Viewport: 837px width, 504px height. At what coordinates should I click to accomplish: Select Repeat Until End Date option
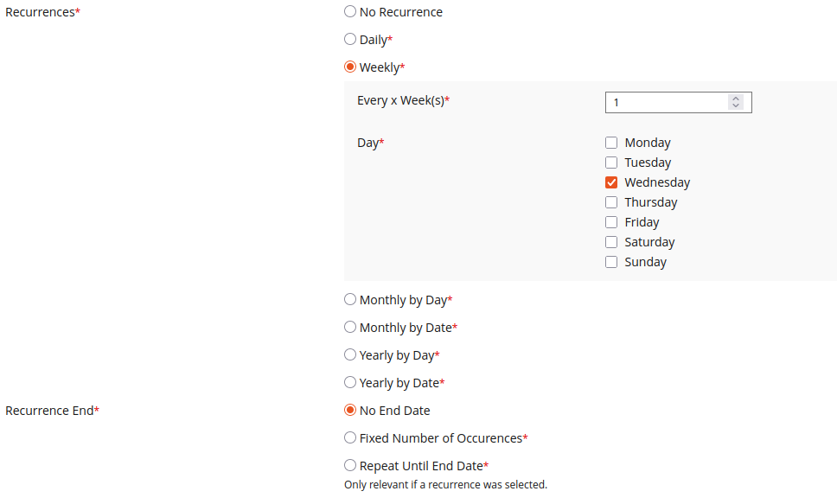point(350,466)
